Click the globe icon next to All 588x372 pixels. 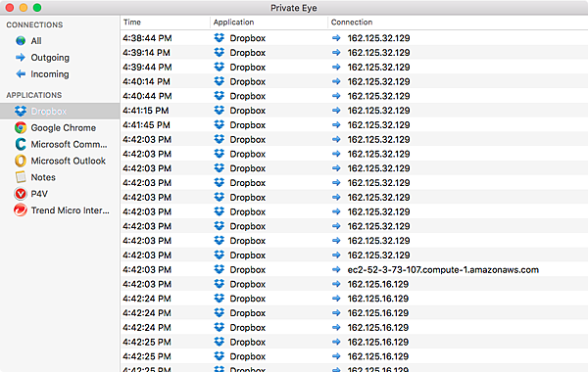21,41
